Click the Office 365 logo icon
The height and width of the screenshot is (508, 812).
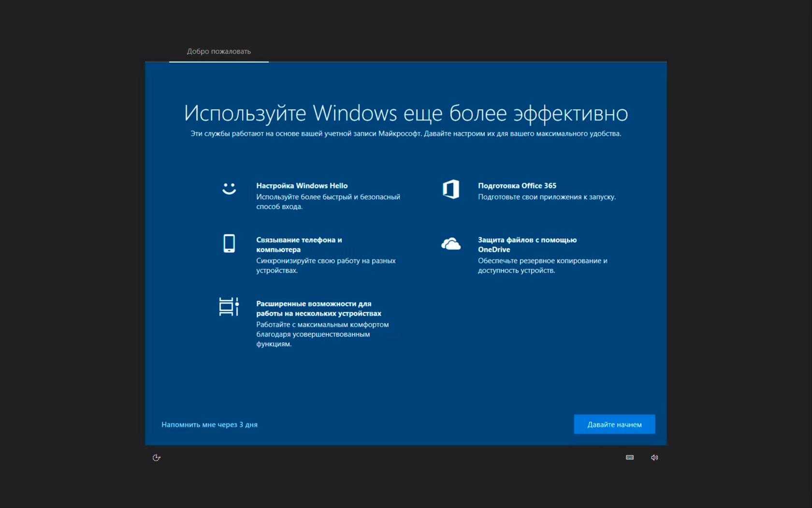click(x=451, y=189)
